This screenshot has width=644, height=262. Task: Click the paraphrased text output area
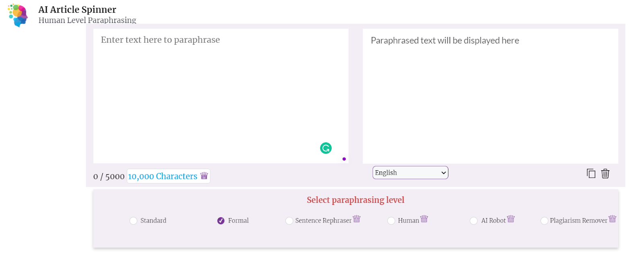(x=490, y=96)
